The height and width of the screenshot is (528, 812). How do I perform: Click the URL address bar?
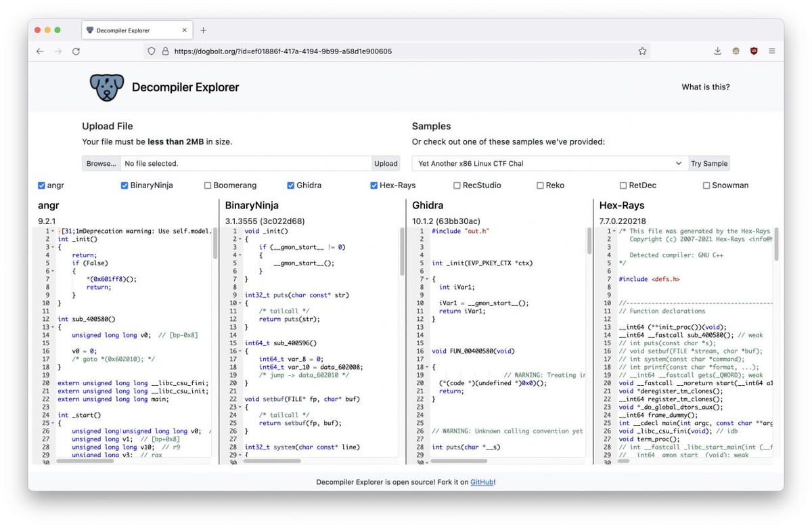point(396,51)
